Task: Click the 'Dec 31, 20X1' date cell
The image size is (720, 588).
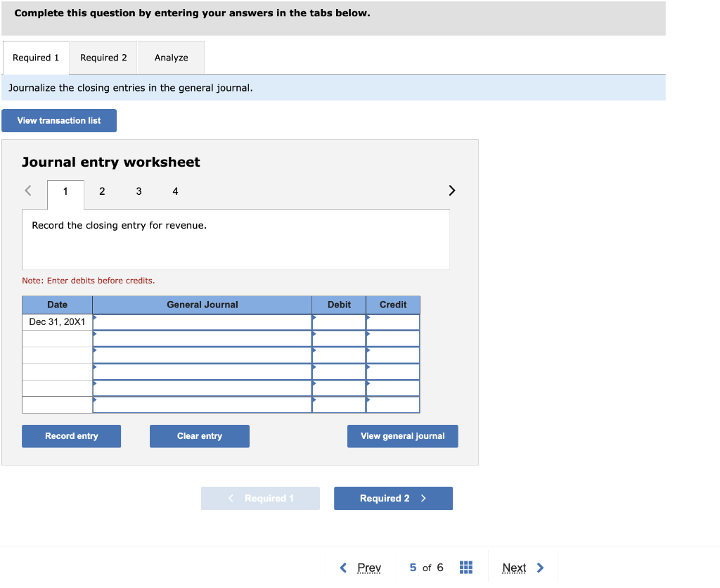Action: click(x=58, y=322)
